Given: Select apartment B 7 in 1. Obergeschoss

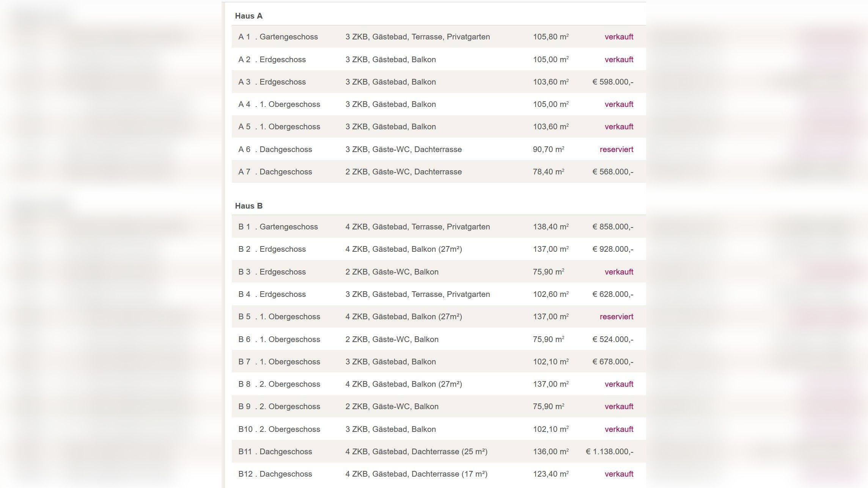Looking at the screenshot, I should [x=279, y=362].
